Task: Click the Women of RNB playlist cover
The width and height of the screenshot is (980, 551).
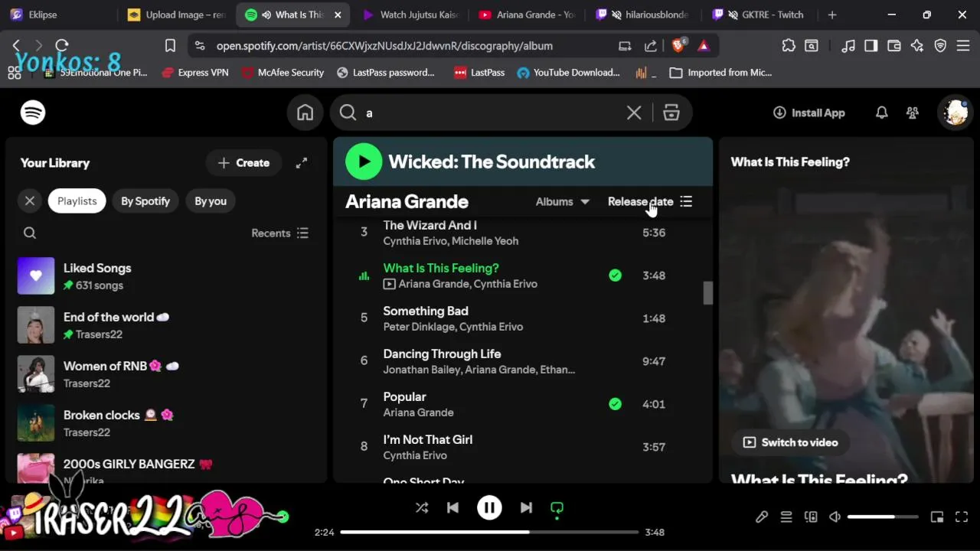Action: click(x=36, y=374)
